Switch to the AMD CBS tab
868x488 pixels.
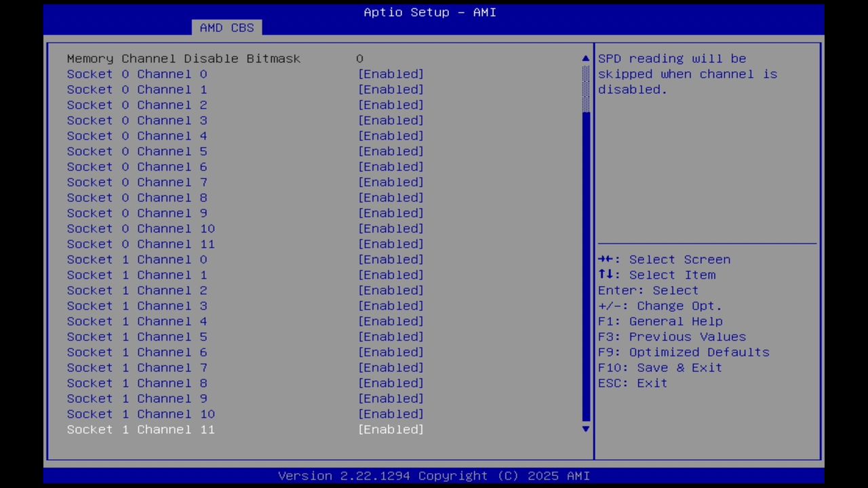click(226, 27)
